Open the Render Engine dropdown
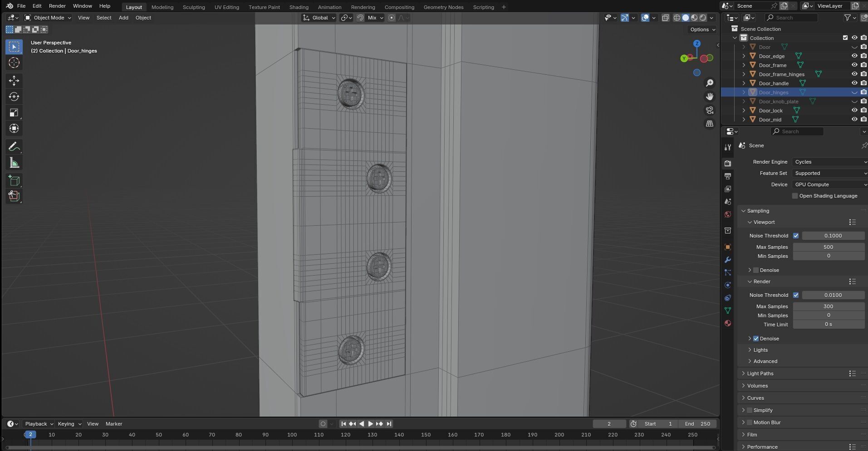The width and height of the screenshot is (868, 451). click(830, 162)
